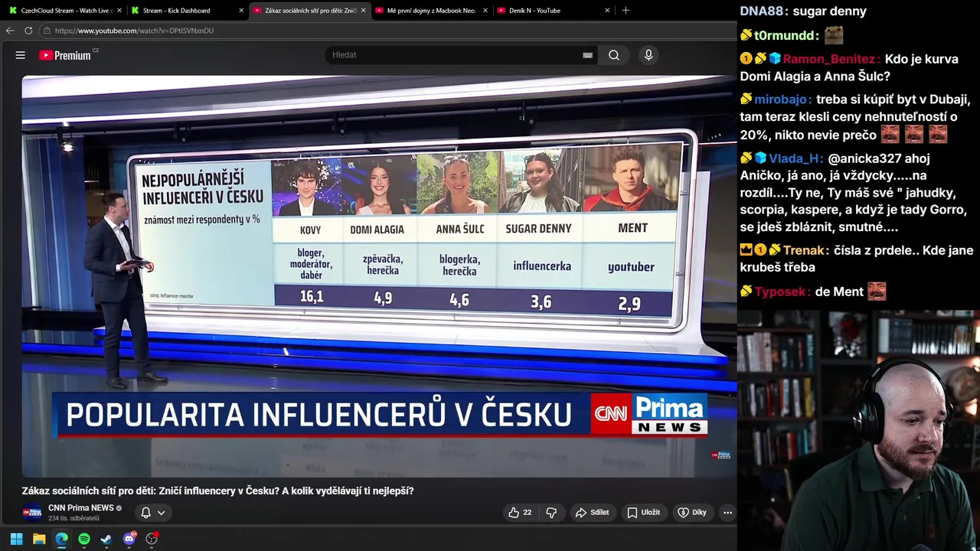
Task: Open the CNN Prima NEWS channel name link
Action: click(x=81, y=508)
